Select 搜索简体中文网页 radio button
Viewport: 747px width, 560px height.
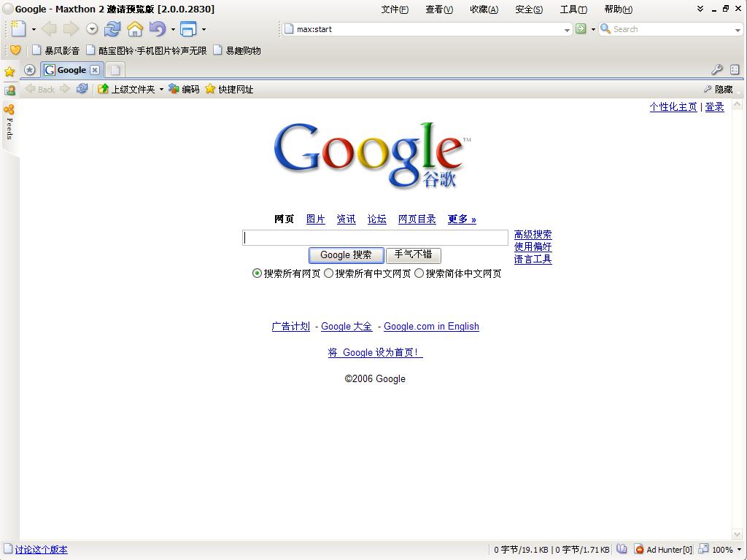click(419, 273)
